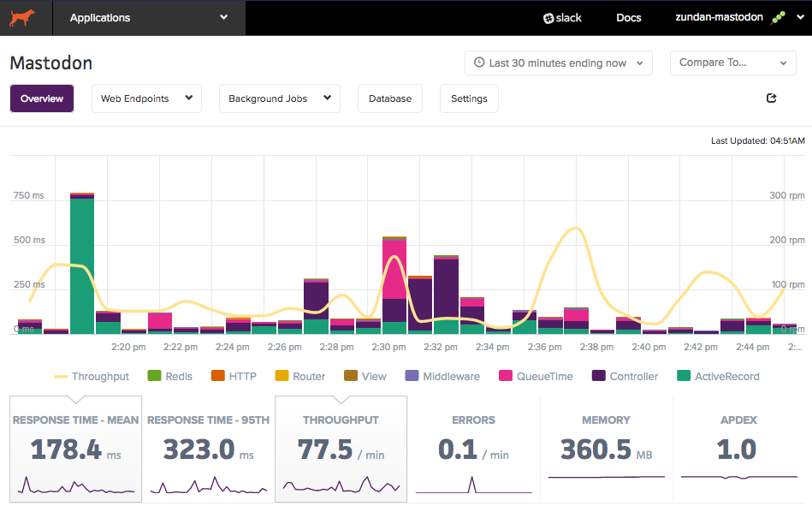812x512 pixels.
Task: Open the Web Endpoints menu
Action: 146,98
